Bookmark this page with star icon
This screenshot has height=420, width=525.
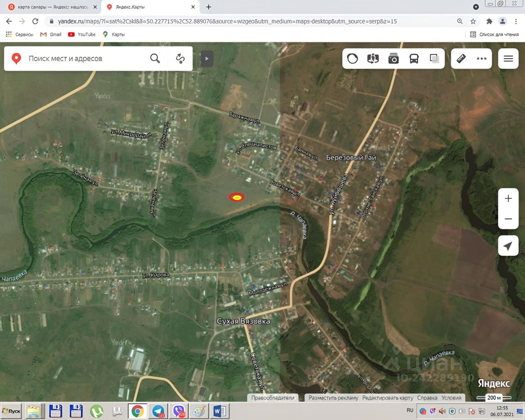click(x=473, y=21)
